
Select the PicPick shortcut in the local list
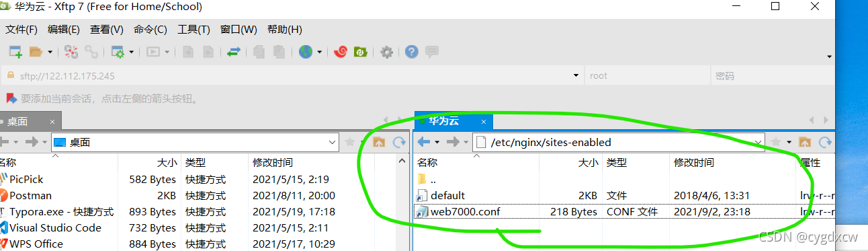(26, 180)
